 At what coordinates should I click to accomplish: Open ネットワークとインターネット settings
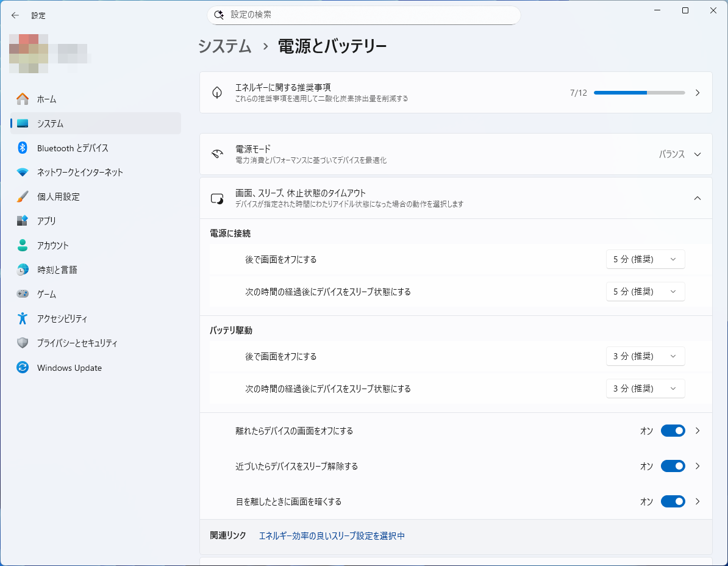20,172
